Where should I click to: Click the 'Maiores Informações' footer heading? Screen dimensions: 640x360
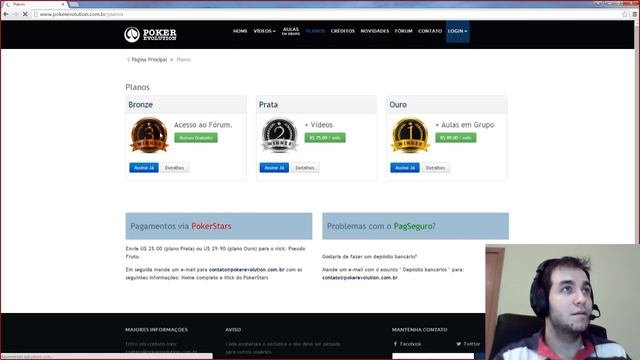click(x=156, y=330)
